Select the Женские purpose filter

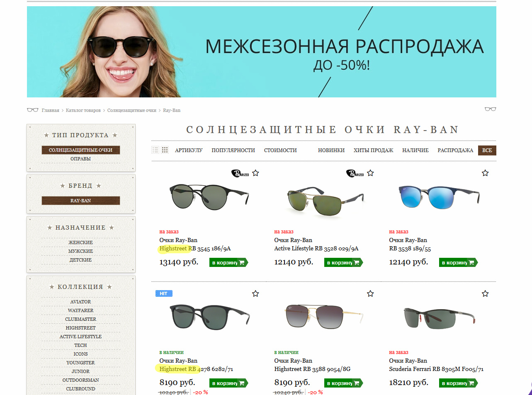(x=80, y=242)
